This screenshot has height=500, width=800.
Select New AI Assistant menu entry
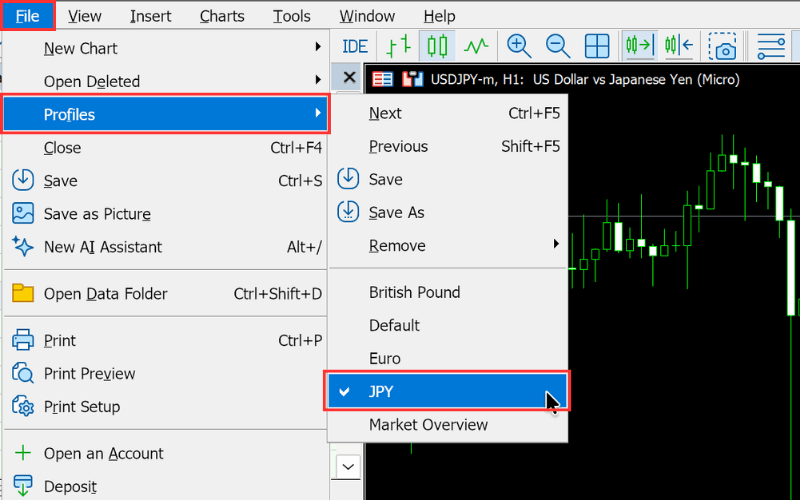point(165,247)
